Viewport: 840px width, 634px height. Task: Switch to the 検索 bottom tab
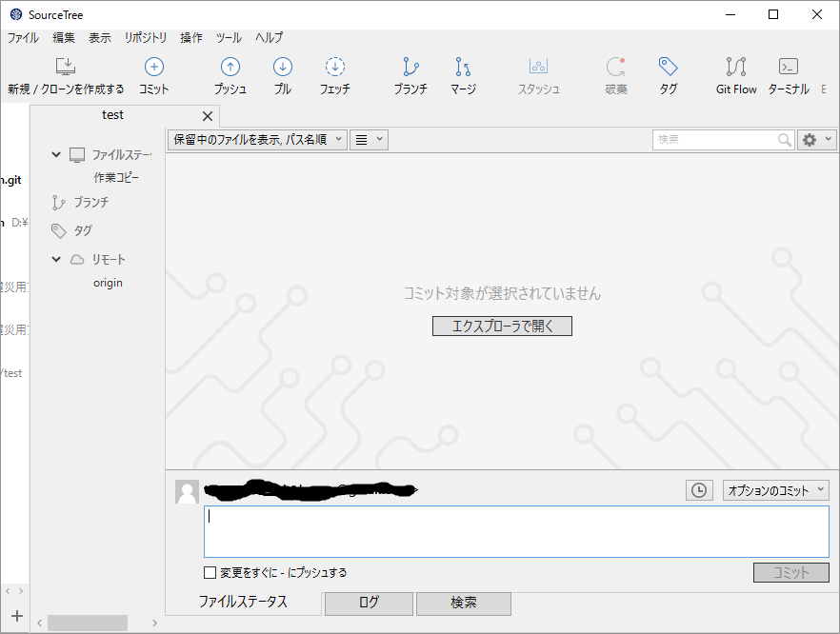[464, 603]
